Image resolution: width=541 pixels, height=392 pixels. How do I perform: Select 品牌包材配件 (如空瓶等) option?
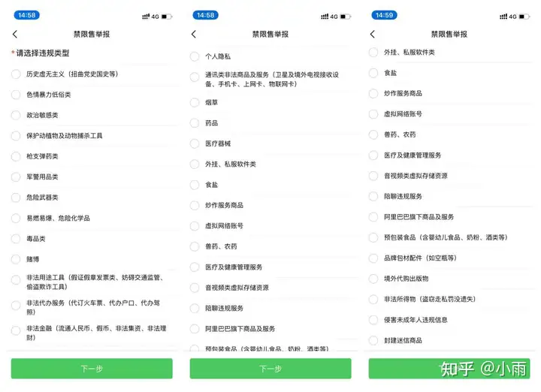point(373,258)
